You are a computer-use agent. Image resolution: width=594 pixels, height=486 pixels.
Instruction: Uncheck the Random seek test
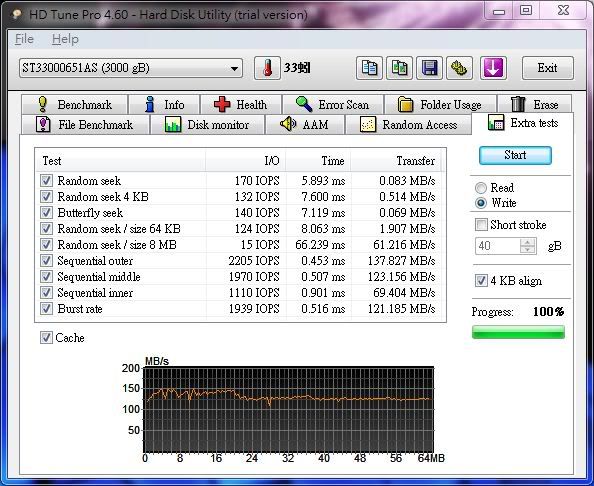(x=46, y=181)
